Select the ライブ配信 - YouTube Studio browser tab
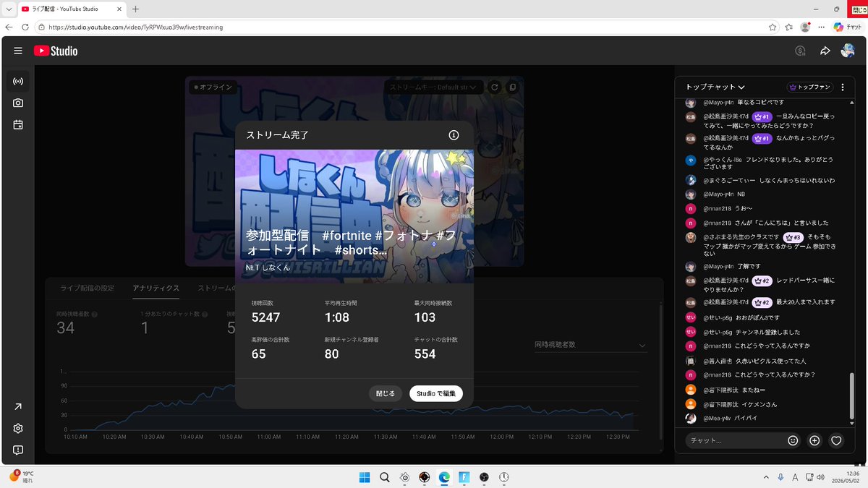Viewport: 868px width, 488px height. (x=71, y=9)
